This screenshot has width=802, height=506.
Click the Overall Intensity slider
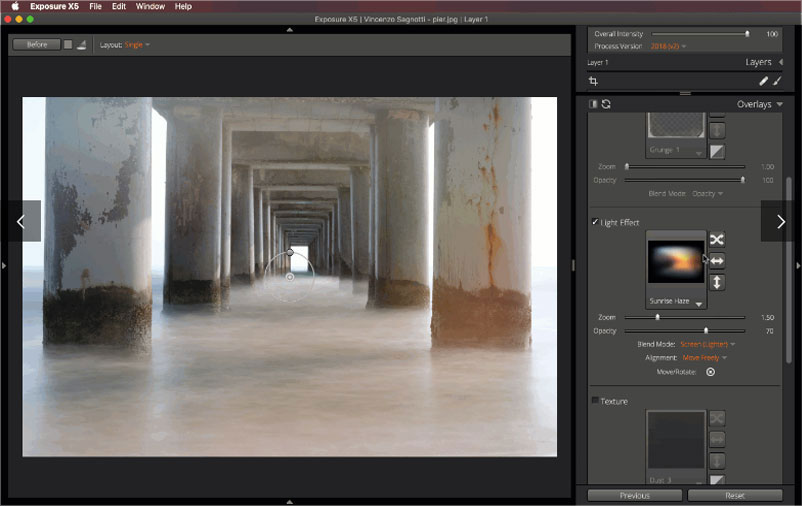701,34
